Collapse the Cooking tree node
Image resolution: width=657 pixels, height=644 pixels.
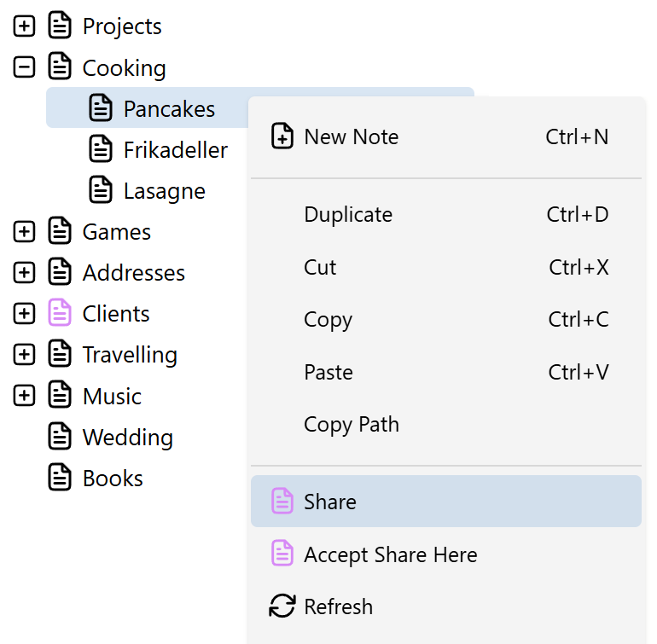pyautogui.click(x=24, y=67)
